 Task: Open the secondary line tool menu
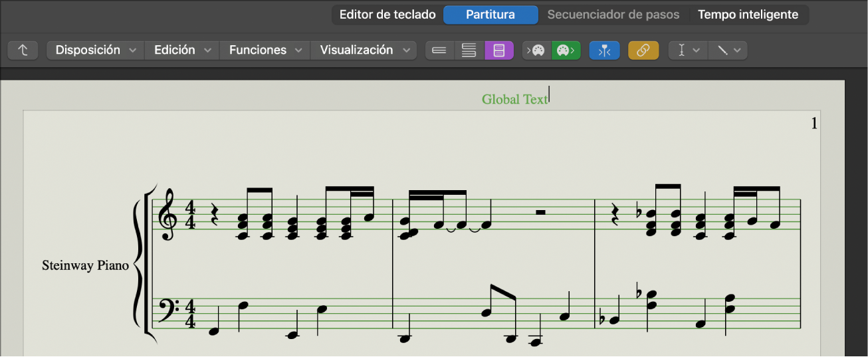click(x=728, y=51)
